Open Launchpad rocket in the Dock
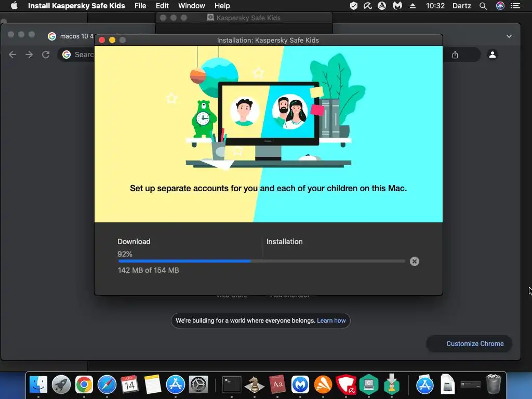Viewport: 532px width, 399px height. (61, 384)
